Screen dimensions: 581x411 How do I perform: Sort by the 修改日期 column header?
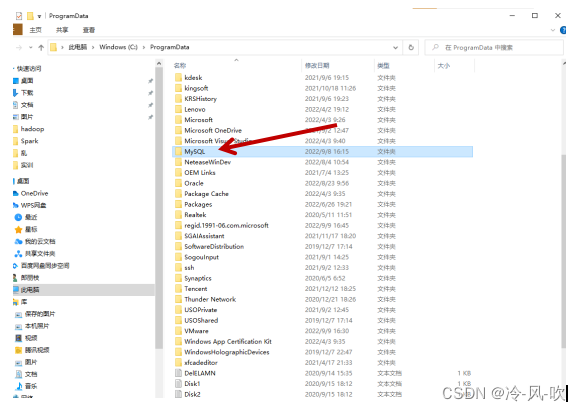pyautogui.click(x=317, y=66)
